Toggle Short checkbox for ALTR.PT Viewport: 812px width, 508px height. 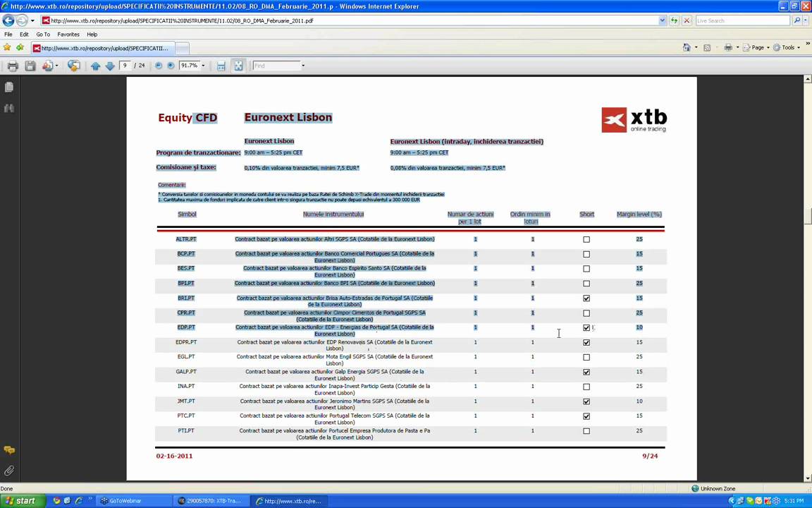tap(586, 239)
